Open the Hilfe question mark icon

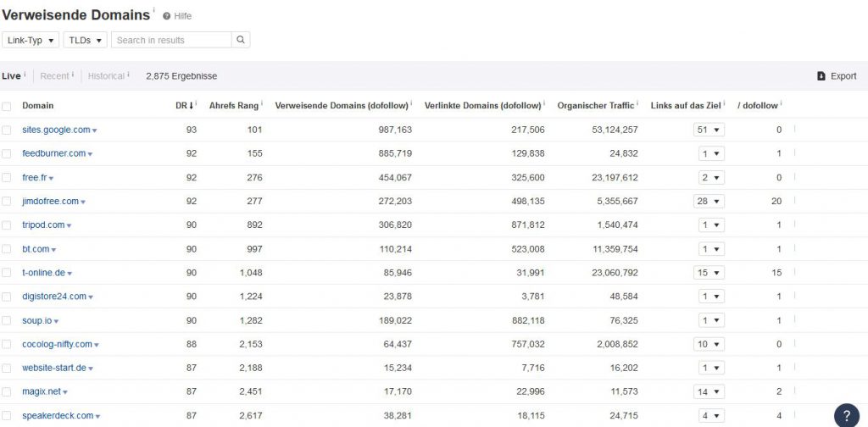[x=167, y=17]
